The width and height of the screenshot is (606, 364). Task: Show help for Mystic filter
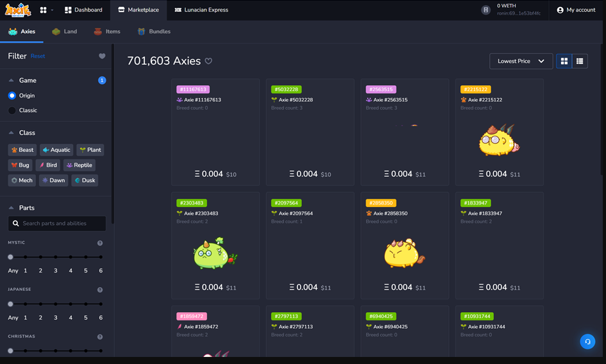pyautogui.click(x=100, y=243)
